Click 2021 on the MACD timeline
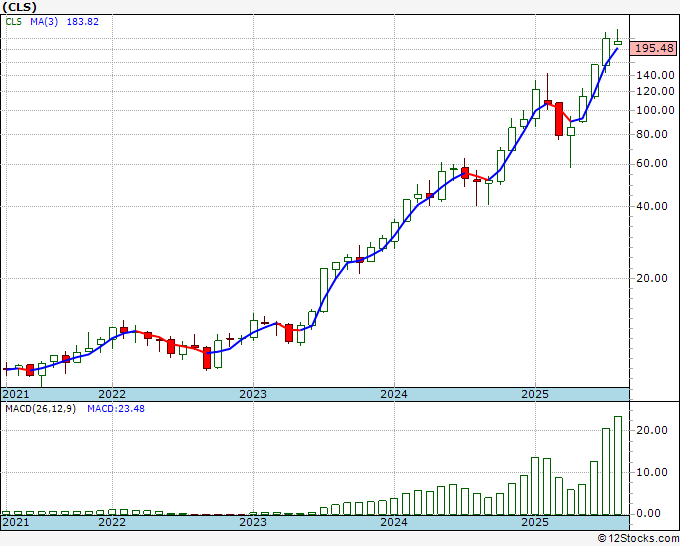 16,522
